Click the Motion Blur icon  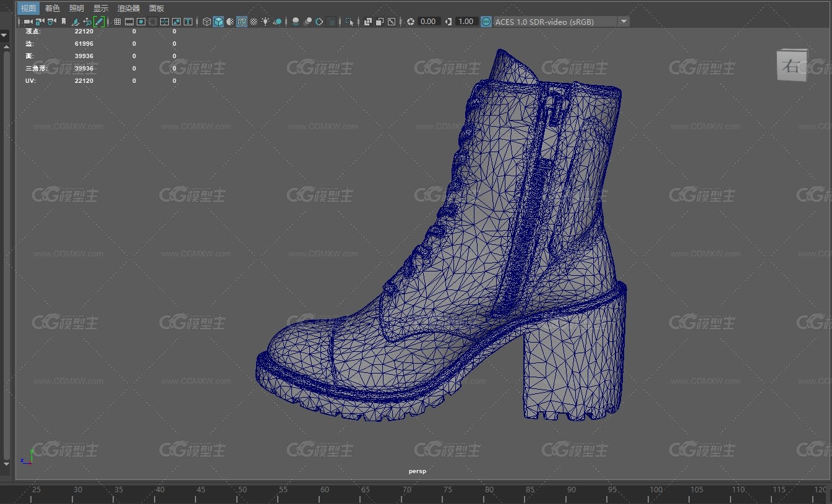pyautogui.click(x=307, y=22)
